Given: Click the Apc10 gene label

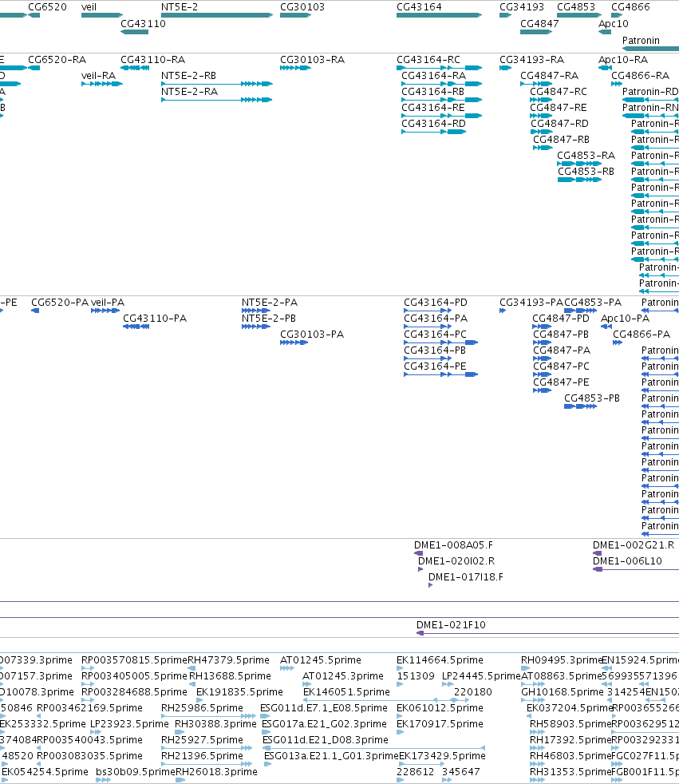Looking at the screenshot, I should [614, 24].
